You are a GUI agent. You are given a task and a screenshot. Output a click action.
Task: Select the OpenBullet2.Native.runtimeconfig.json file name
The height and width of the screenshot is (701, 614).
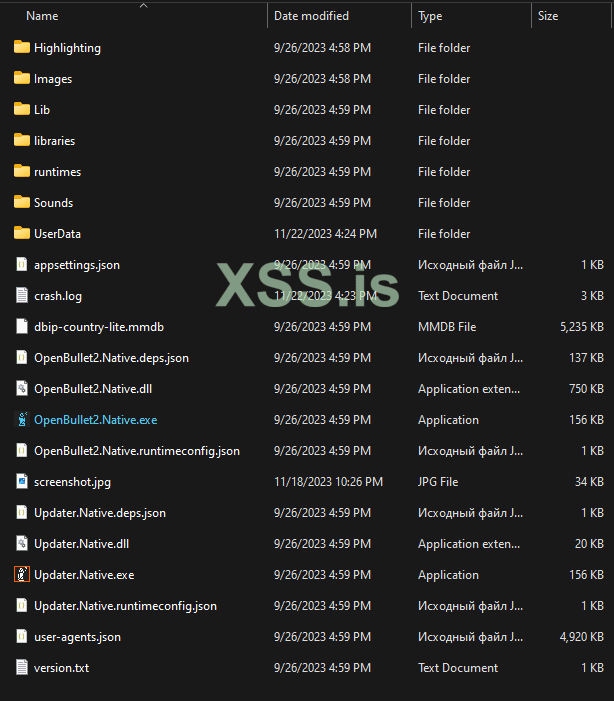click(137, 451)
